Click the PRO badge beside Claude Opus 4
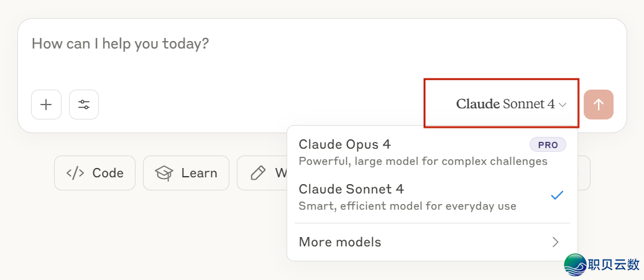Image resolution: width=644 pixels, height=280 pixels. point(548,145)
